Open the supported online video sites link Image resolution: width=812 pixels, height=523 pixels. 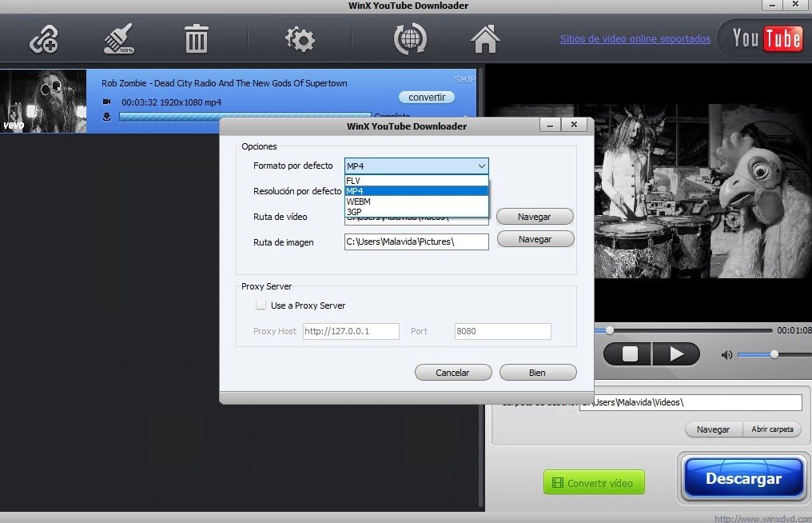(x=635, y=39)
